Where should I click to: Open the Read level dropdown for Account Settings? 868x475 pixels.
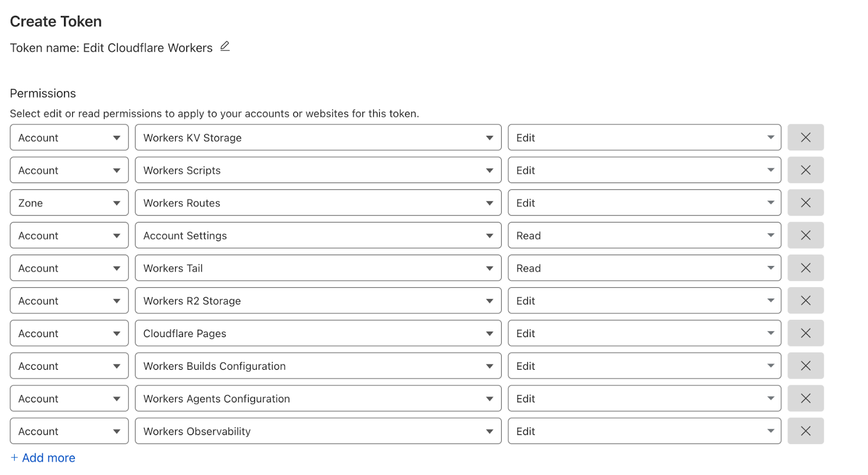coord(644,235)
